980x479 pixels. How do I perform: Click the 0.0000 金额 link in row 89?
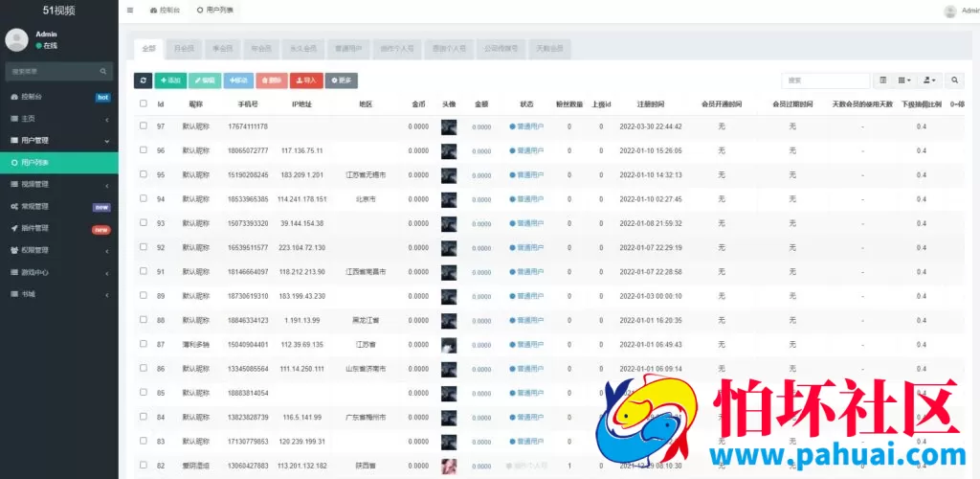[x=481, y=296]
